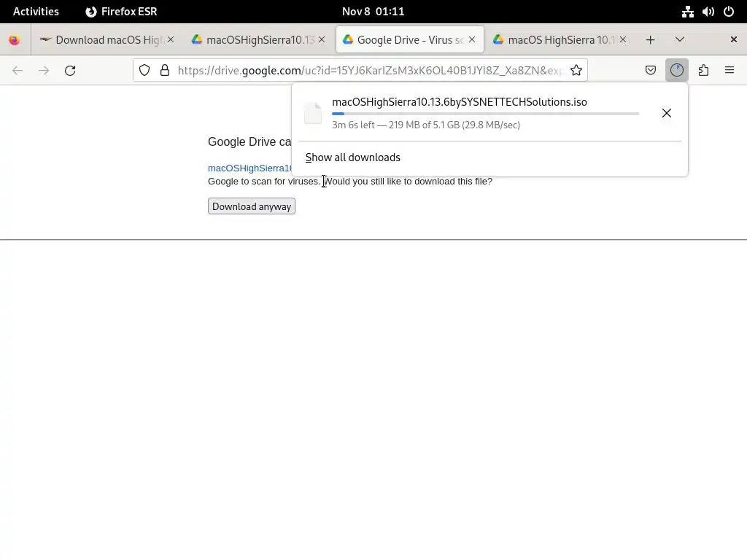Screen dimensions: 747x560
Task: Open the Firefox ESR app menu
Action: coord(121,12)
